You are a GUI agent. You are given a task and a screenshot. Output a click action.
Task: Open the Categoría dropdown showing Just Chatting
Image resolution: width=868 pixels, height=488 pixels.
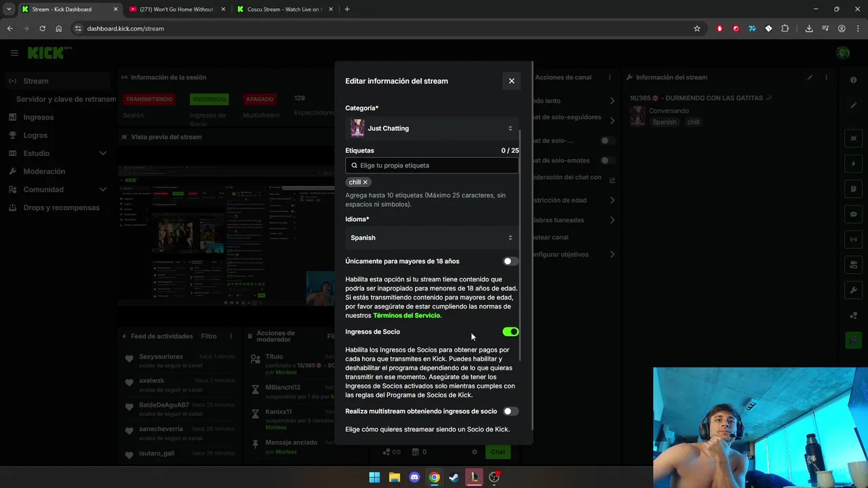(x=432, y=128)
